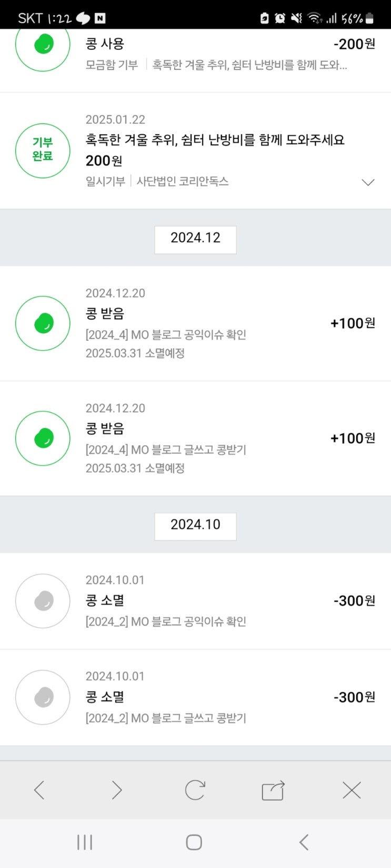The width and height of the screenshot is (391, 868).
Task: Go forward with browser forward arrow
Action: [x=117, y=790]
